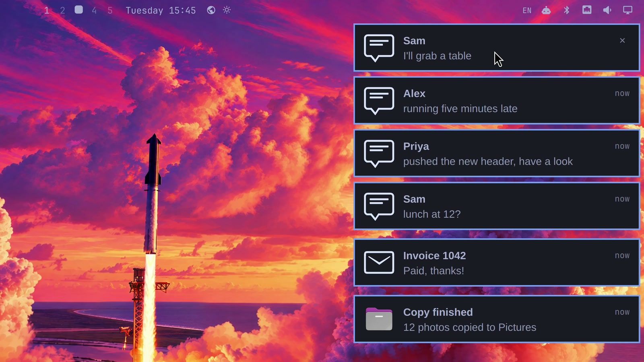Click the "Invoice 1042" title

coord(434,256)
